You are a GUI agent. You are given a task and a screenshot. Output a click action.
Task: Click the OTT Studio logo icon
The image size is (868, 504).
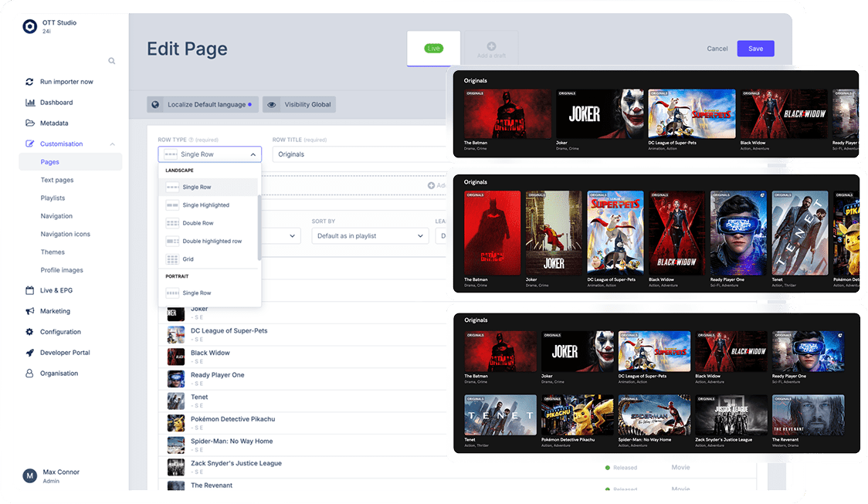(30, 26)
